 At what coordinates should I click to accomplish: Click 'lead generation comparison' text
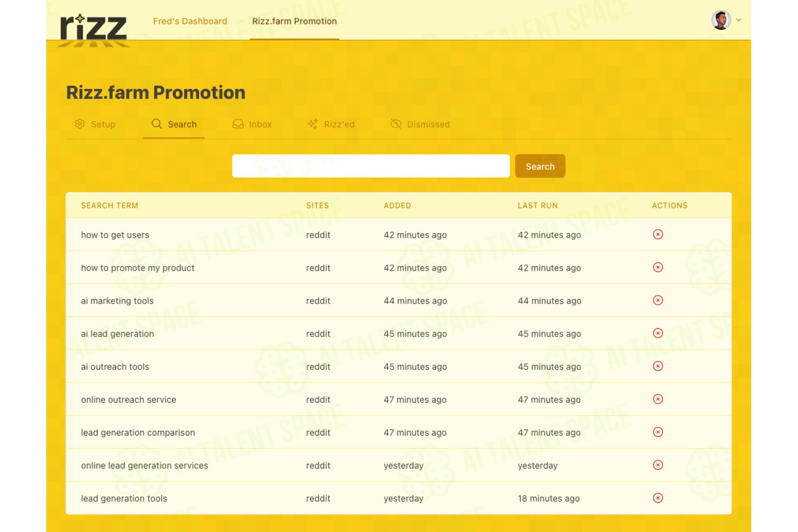click(x=138, y=433)
